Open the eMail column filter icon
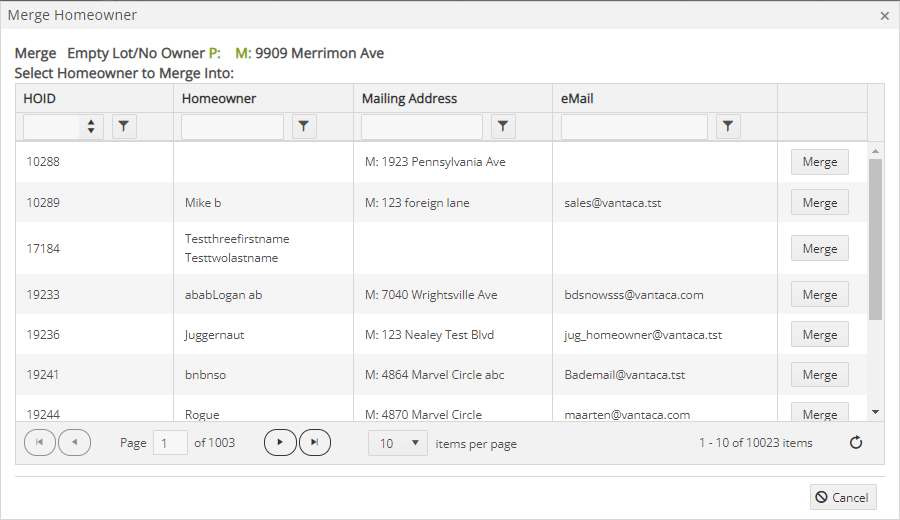The height and width of the screenshot is (520, 900). (x=728, y=126)
